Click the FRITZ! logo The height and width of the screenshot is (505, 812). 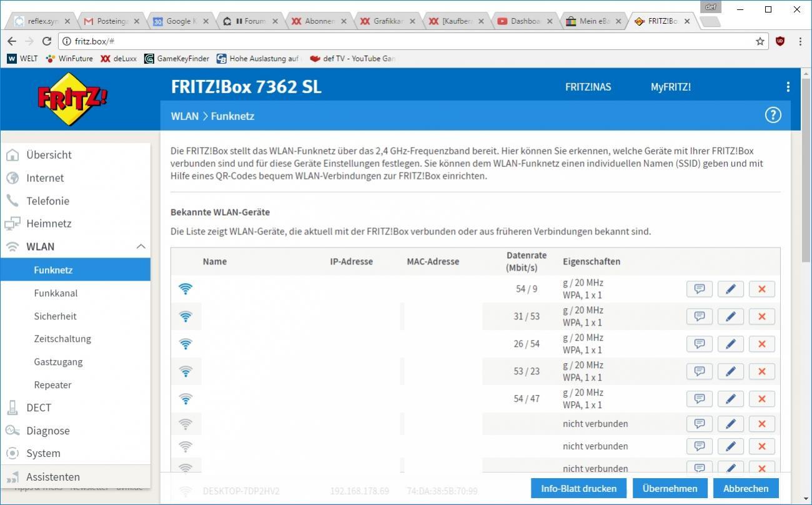tap(72, 99)
